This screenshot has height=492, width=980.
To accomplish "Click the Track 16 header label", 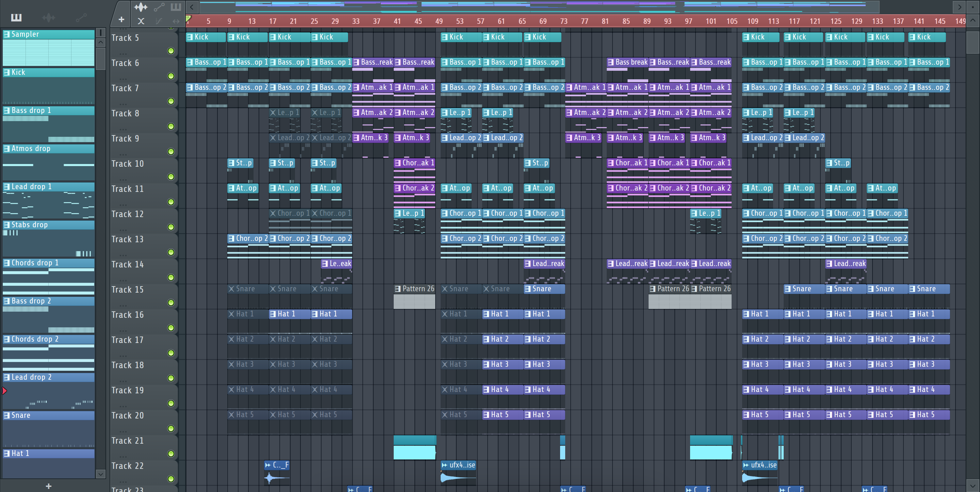I will point(128,315).
